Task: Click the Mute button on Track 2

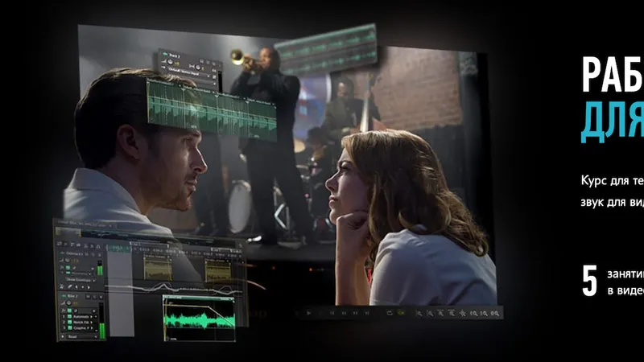Action: [201, 60]
